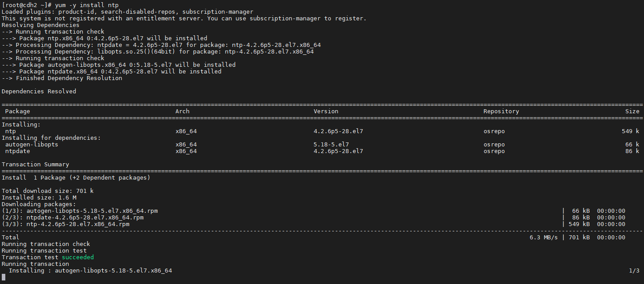644x284 pixels.
Task: Click the terminal cursor block at bottom
Action: point(4,277)
